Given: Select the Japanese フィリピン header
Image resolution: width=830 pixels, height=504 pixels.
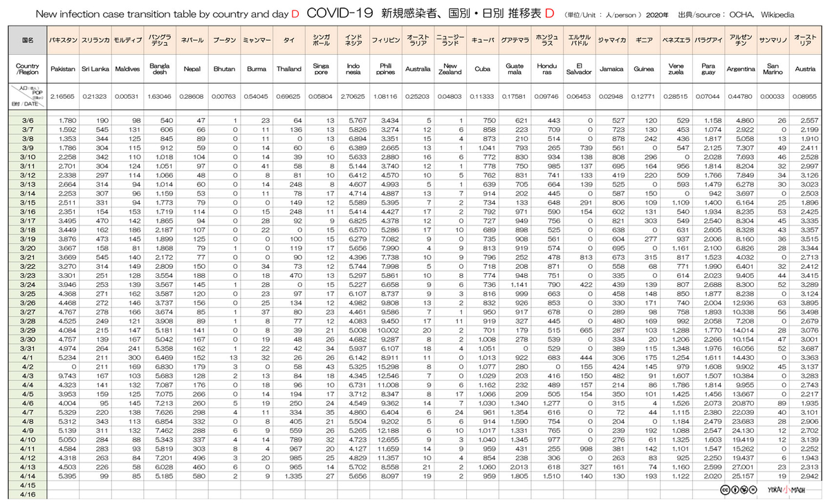Looking at the screenshot, I should pyautogui.click(x=386, y=41).
